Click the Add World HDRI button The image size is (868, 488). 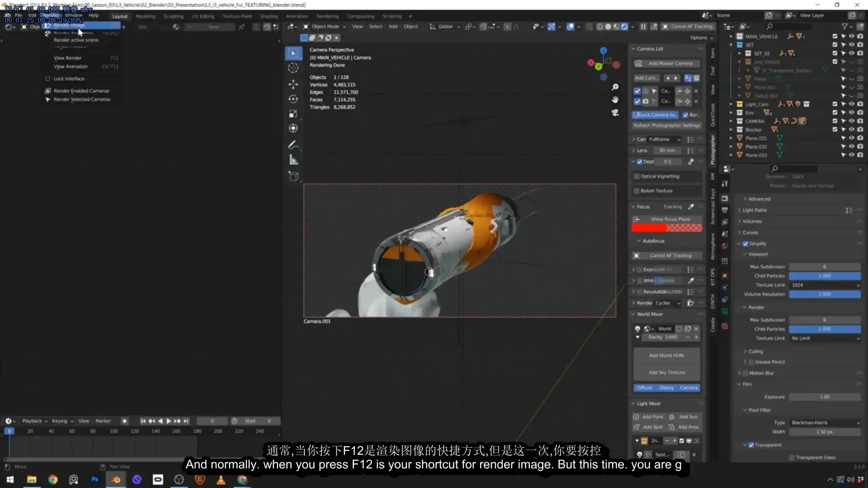(x=666, y=355)
